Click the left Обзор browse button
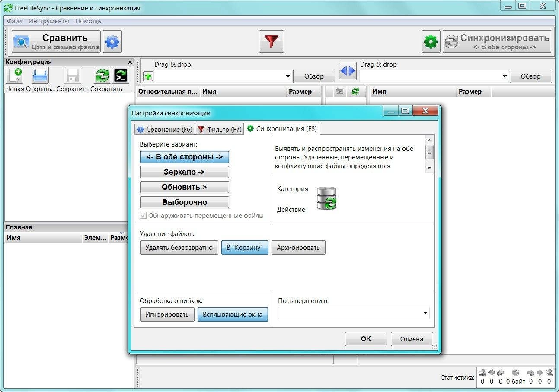The height and width of the screenshot is (392, 559). click(314, 76)
